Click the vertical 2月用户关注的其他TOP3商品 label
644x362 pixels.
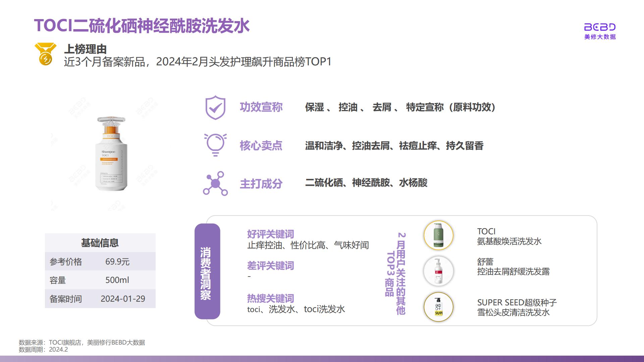395,274
